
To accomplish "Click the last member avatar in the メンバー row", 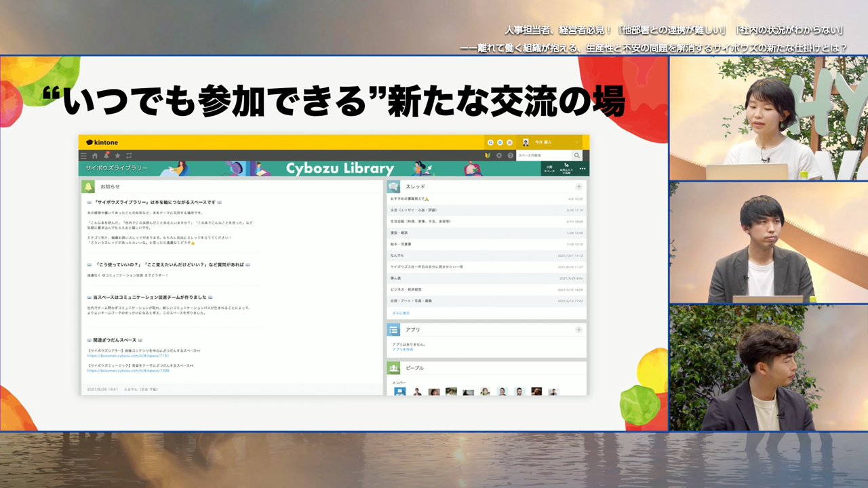I will point(553,392).
